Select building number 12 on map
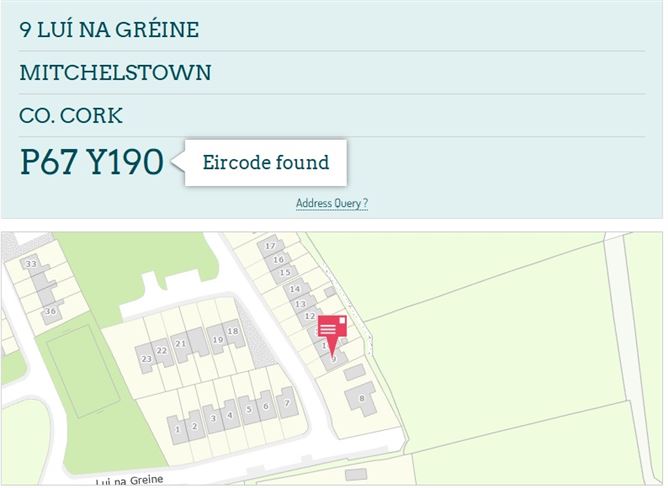The width and height of the screenshot is (668, 488). coord(310,316)
